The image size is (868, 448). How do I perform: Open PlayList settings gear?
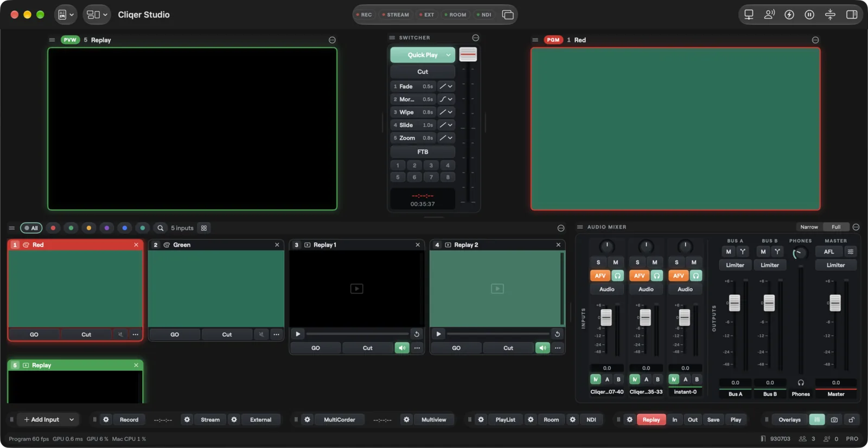pyautogui.click(x=481, y=420)
